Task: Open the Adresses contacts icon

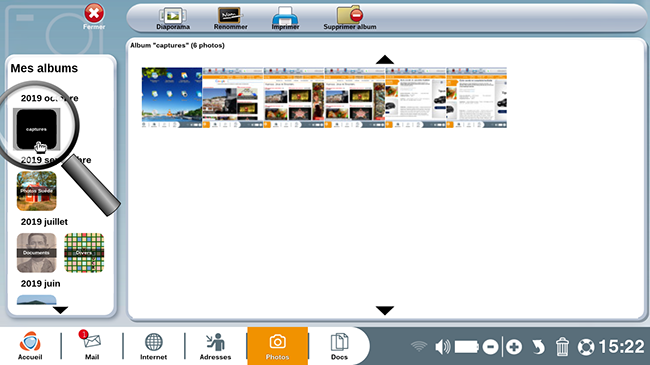Action: 215,346
